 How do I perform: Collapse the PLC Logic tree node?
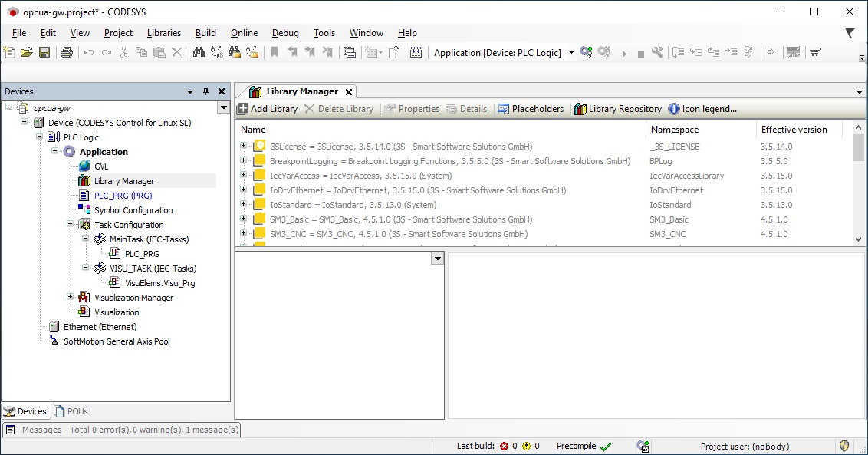click(x=39, y=137)
